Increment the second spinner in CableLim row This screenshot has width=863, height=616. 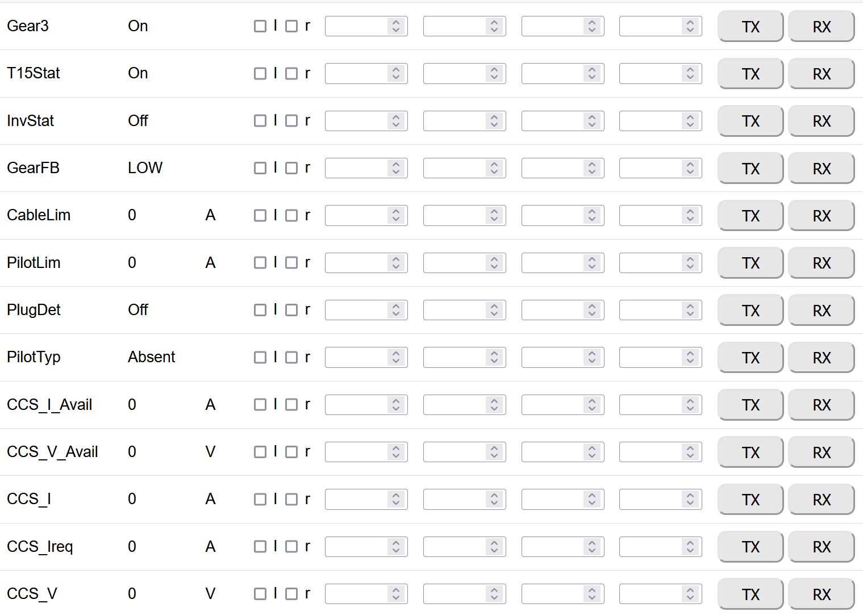tap(494, 212)
